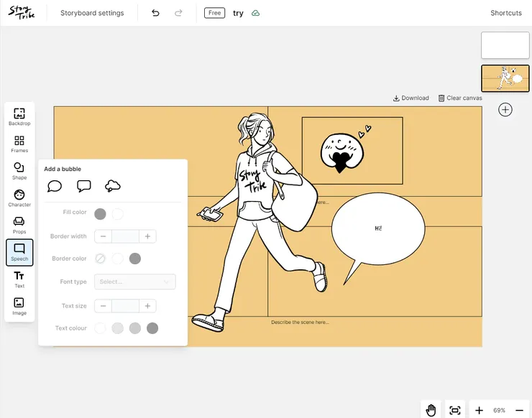The width and height of the screenshot is (532, 418).
Task: Open the Image tool
Action: [x=19, y=307]
